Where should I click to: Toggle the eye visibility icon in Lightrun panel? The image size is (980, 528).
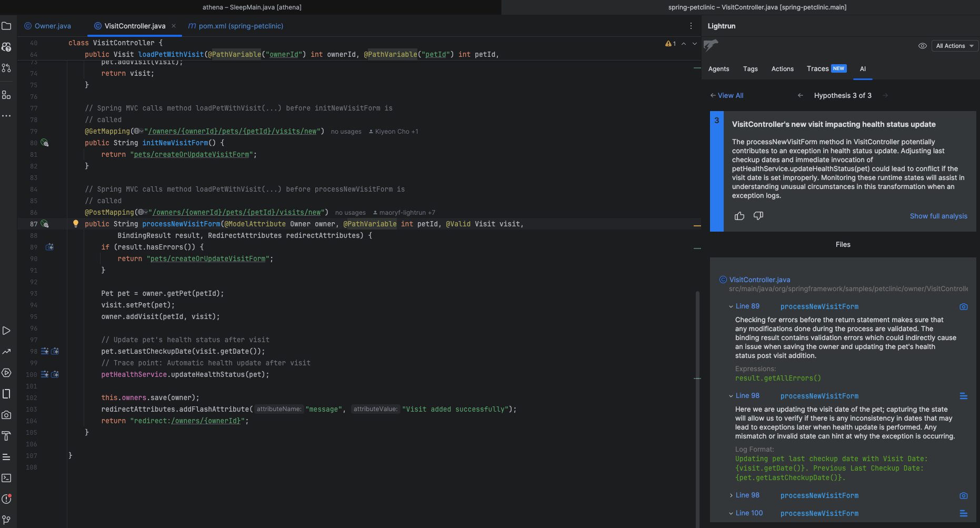click(922, 46)
